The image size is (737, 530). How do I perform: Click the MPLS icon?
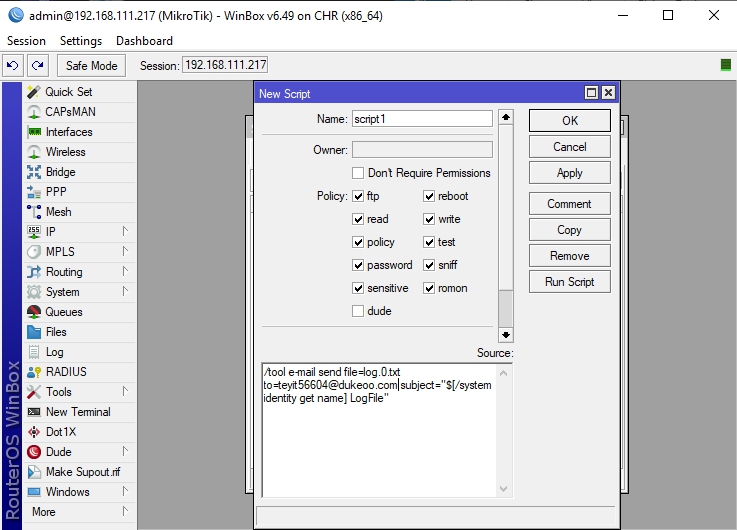(34, 252)
